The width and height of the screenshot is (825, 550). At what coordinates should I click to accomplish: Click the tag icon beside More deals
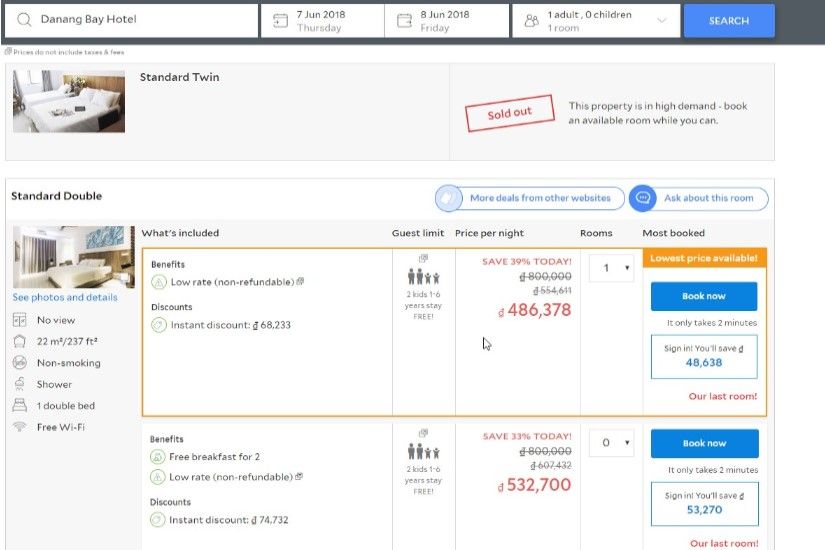point(448,198)
